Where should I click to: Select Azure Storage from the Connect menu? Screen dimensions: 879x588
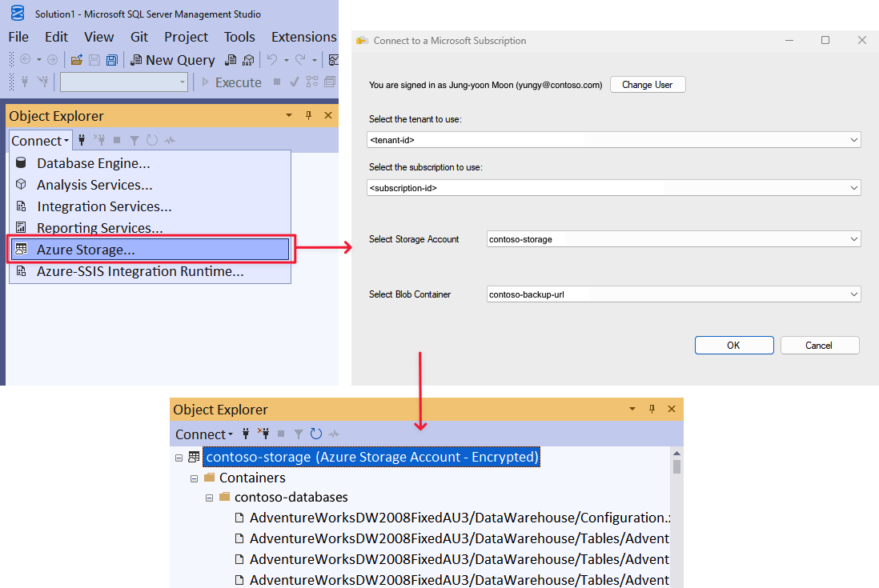pos(86,249)
